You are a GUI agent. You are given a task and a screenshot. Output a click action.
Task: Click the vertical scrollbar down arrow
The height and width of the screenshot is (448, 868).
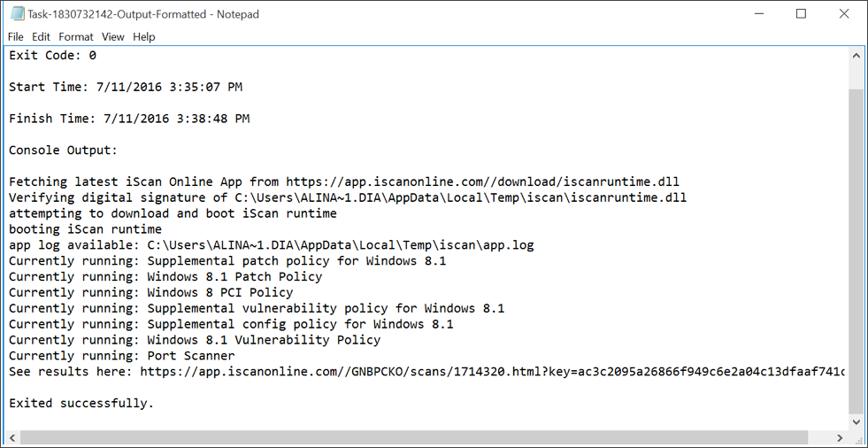tap(856, 421)
